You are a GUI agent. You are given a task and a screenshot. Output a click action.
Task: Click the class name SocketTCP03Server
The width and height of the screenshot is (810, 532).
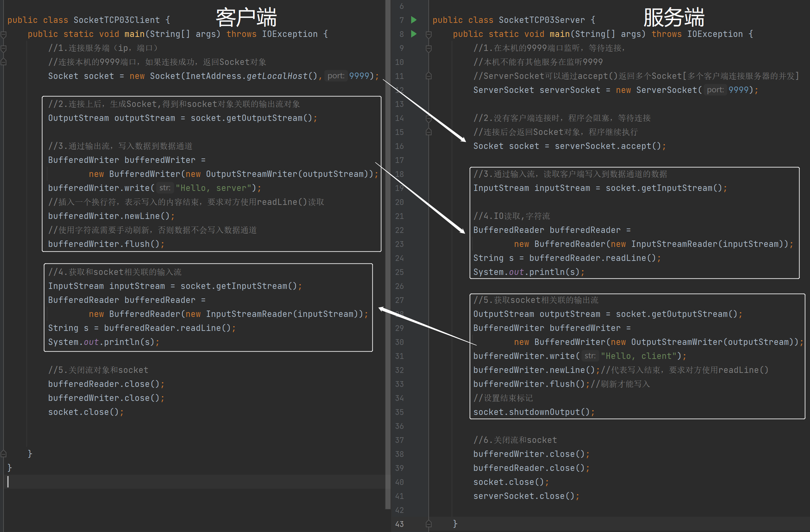(542, 20)
